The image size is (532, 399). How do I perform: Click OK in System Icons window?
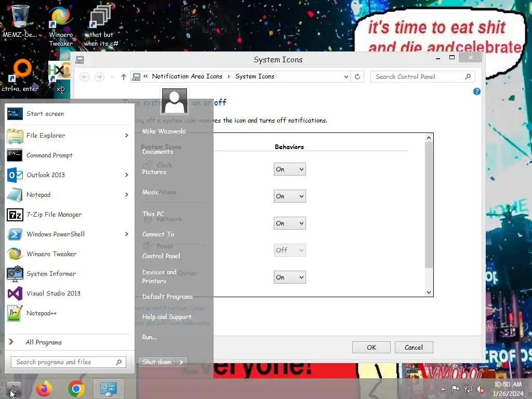tap(371, 348)
